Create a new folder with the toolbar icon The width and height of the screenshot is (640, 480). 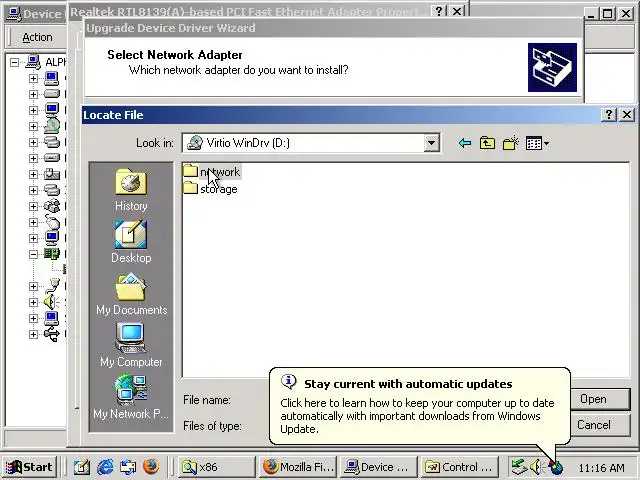[511, 143]
